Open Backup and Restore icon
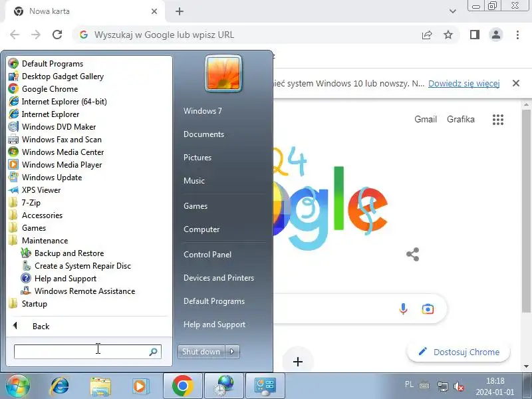The image size is (532, 399). (x=26, y=253)
